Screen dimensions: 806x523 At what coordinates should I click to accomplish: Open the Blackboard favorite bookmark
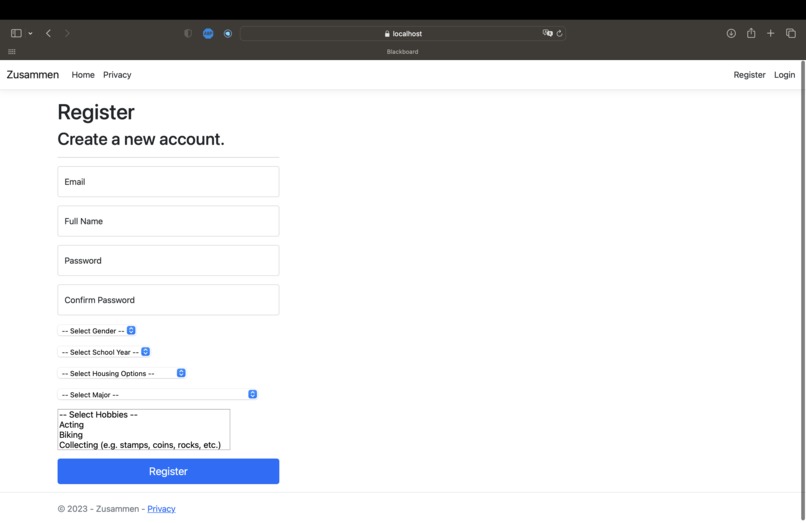(x=402, y=51)
